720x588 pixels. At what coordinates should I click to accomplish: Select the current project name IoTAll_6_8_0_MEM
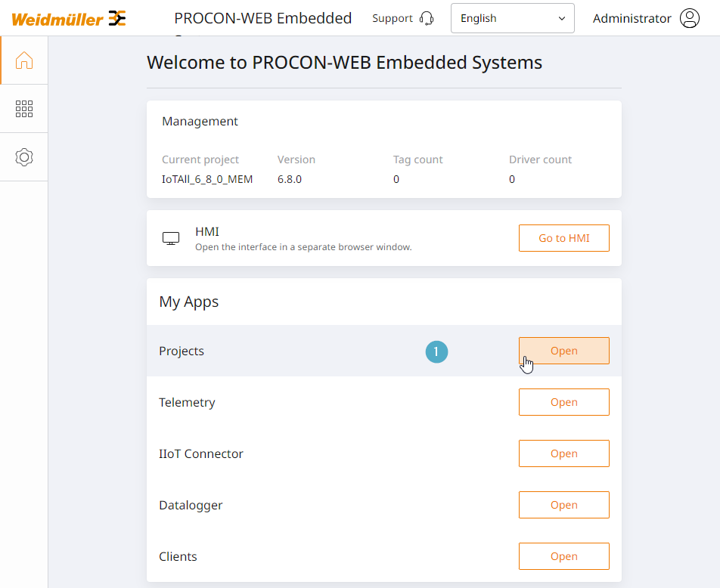(207, 179)
